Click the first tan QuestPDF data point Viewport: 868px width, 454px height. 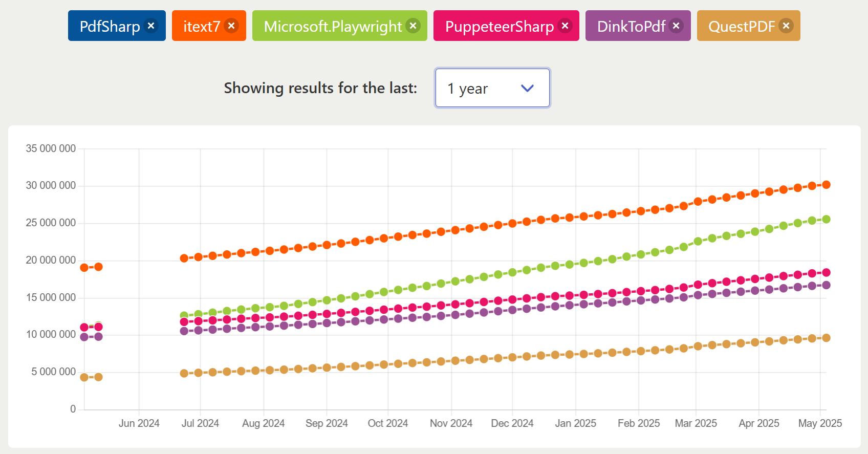(84, 377)
